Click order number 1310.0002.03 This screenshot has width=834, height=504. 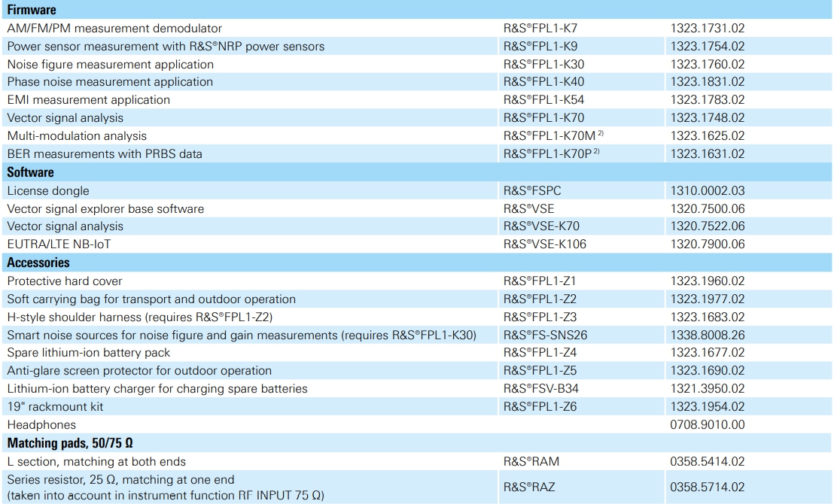tap(708, 191)
